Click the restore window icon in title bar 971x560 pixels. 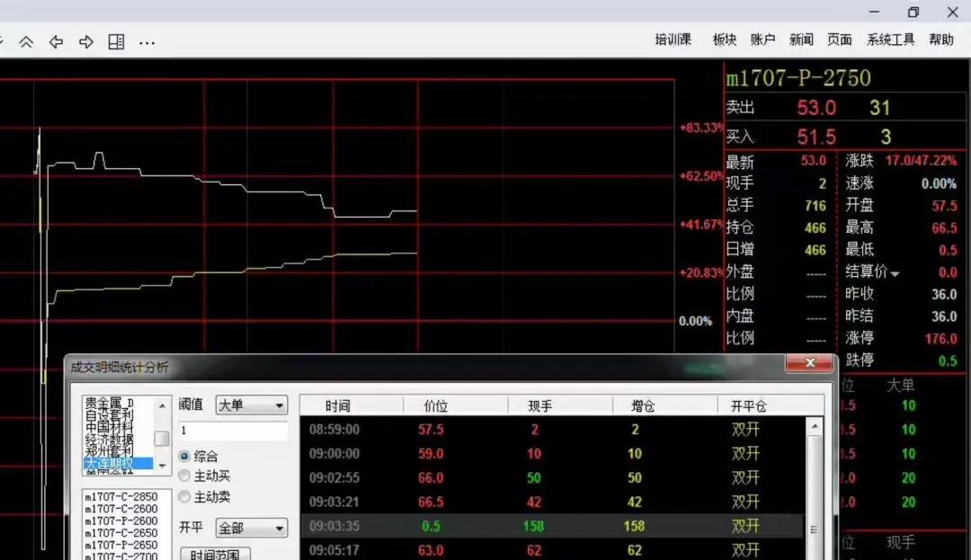click(x=913, y=13)
